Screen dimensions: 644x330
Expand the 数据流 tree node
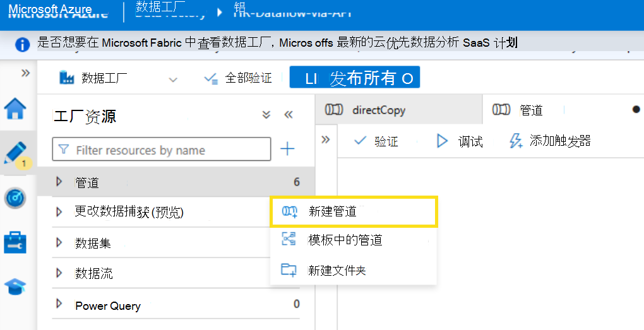pos(59,273)
